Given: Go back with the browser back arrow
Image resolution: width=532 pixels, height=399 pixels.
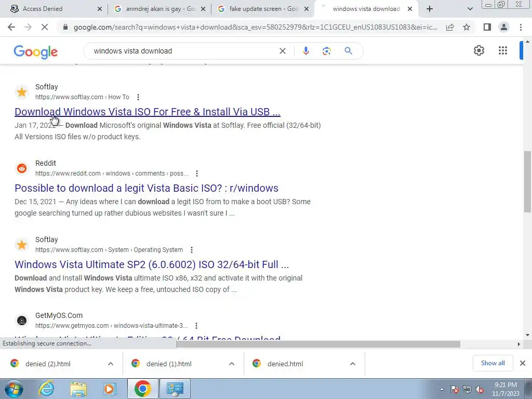Looking at the screenshot, I should [11, 27].
